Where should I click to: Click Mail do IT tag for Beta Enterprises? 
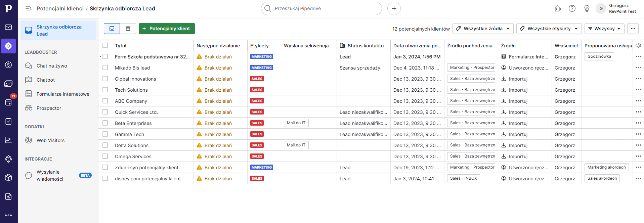click(296, 123)
